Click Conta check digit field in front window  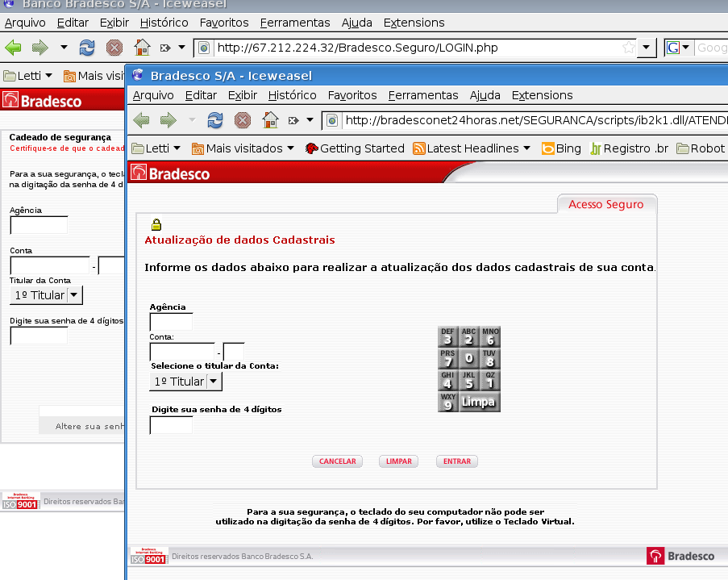click(x=234, y=352)
